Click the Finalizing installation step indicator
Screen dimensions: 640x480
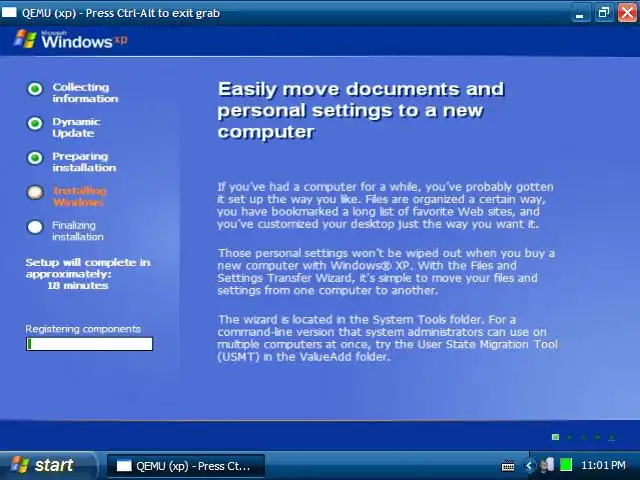(35, 227)
